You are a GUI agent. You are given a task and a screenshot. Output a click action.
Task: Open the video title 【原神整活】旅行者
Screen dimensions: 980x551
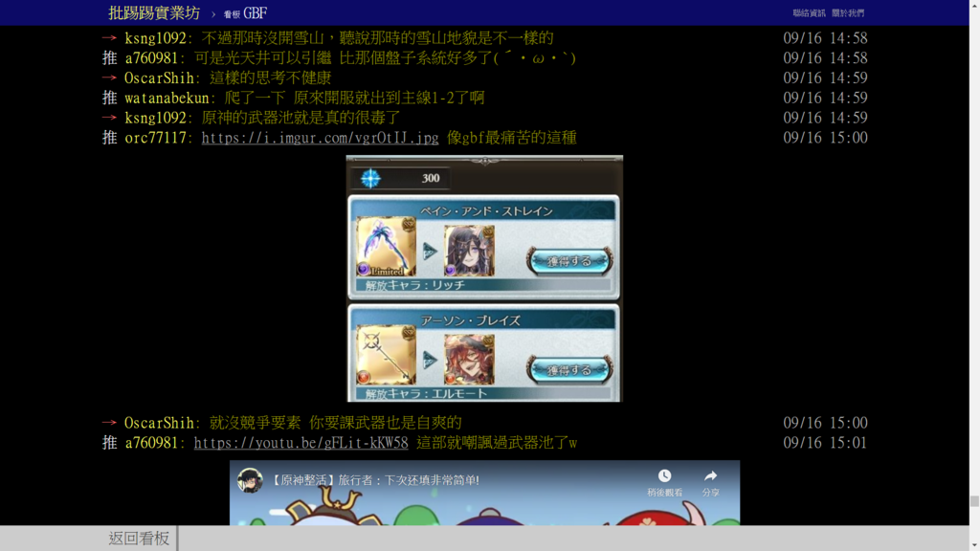[x=375, y=480]
